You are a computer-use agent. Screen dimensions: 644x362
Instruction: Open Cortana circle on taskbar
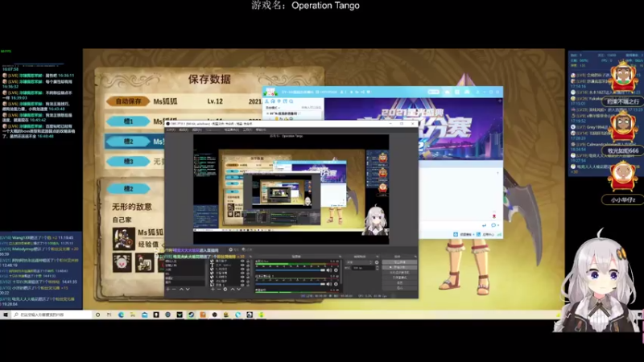coord(97,315)
